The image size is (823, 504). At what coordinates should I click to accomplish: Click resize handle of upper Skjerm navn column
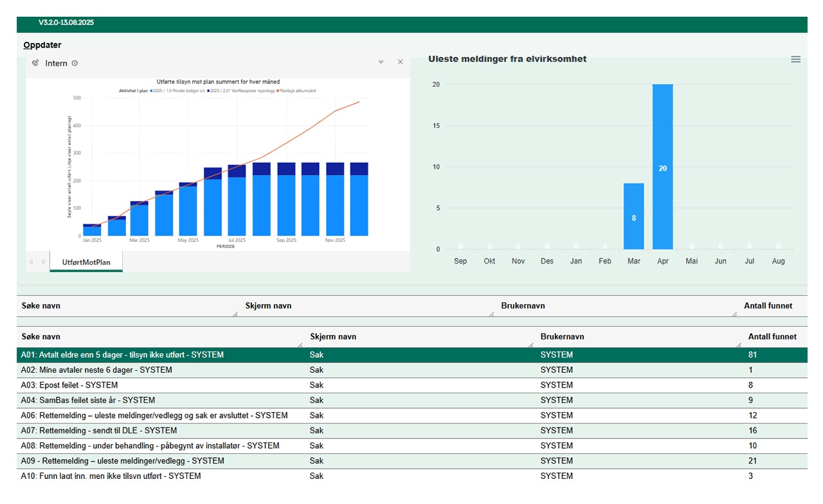coord(491,314)
